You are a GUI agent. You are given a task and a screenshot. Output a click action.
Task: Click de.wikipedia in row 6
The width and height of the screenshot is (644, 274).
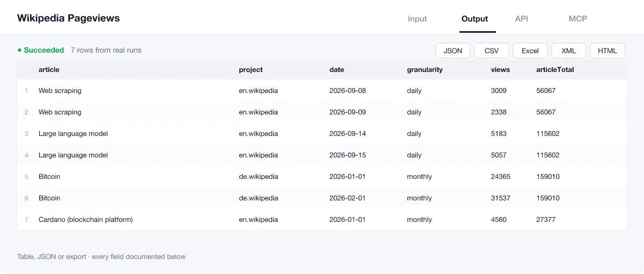259,198
